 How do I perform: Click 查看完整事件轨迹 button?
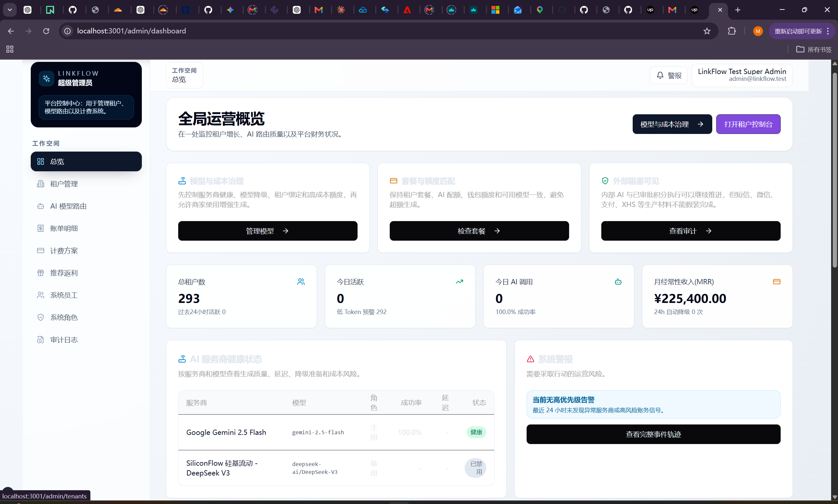(x=653, y=434)
